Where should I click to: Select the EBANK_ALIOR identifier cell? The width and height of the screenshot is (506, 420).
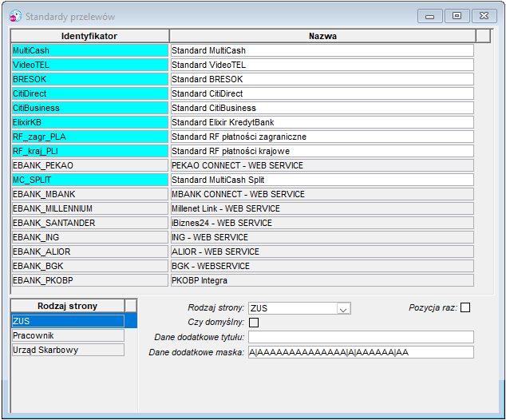point(90,252)
